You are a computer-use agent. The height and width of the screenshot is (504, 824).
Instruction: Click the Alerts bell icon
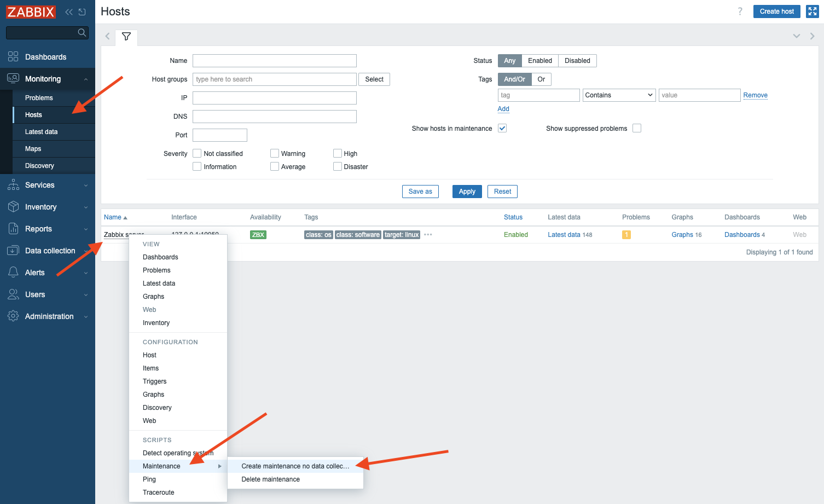[12, 273]
